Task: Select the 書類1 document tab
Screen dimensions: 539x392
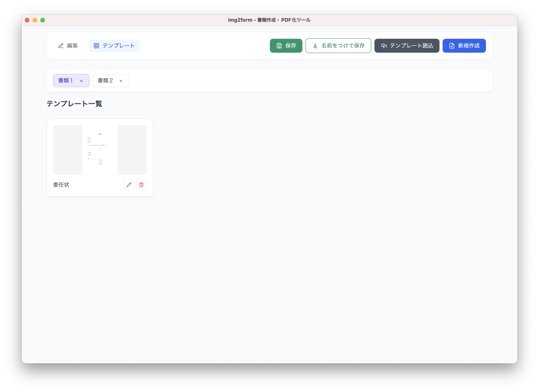Action: 66,81
